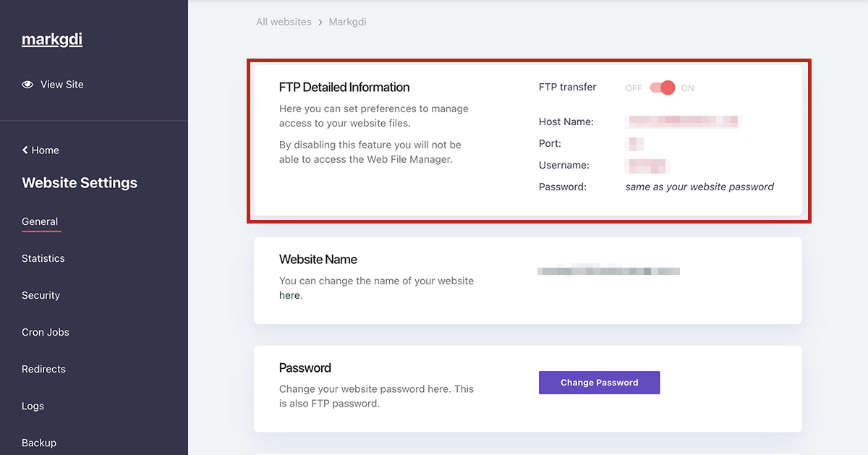This screenshot has width=868, height=455.
Task: Open the Backup section
Action: click(x=39, y=443)
